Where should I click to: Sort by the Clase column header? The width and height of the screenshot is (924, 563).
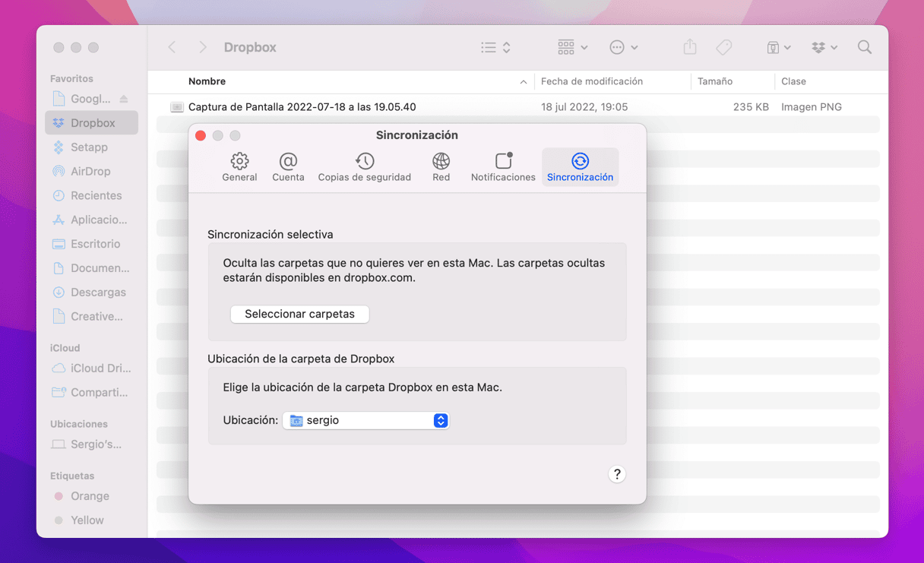[x=793, y=81]
